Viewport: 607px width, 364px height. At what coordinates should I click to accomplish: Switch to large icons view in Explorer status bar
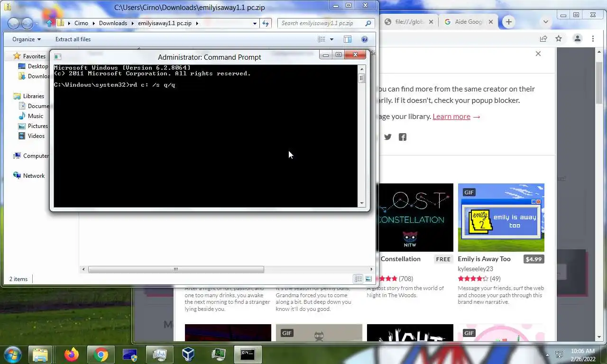(x=368, y=279)
